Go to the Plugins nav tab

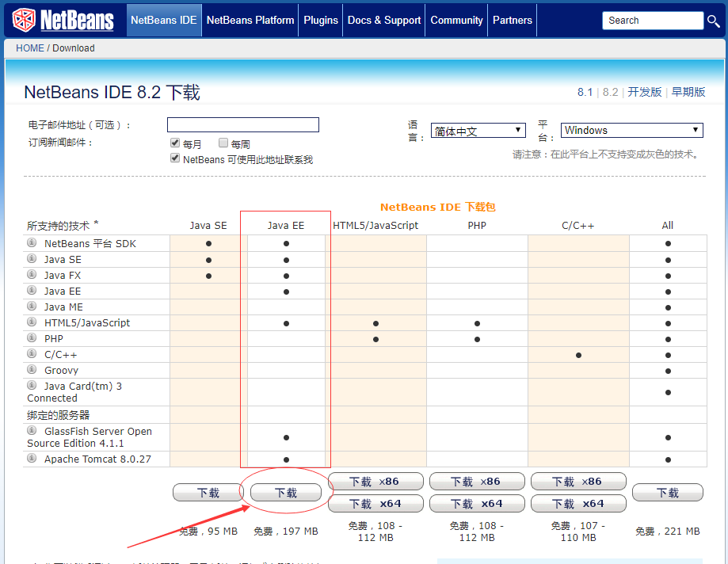(321, 21)
